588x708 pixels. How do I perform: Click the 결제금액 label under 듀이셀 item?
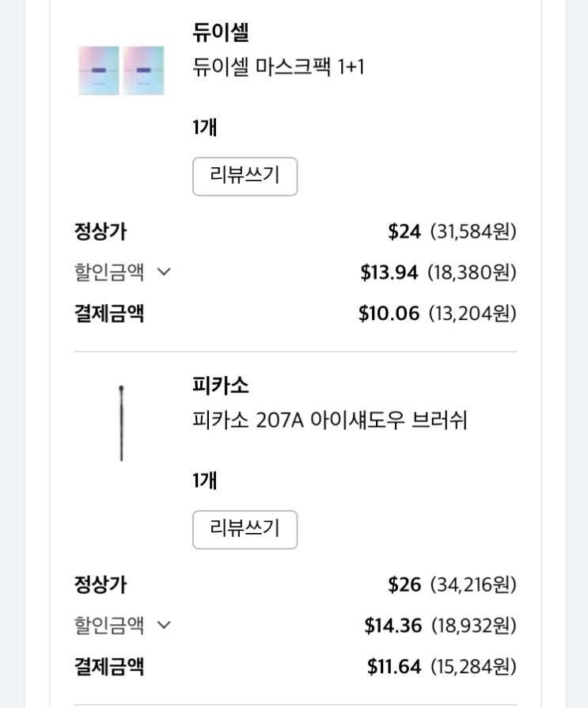click(x=109, y=313)
